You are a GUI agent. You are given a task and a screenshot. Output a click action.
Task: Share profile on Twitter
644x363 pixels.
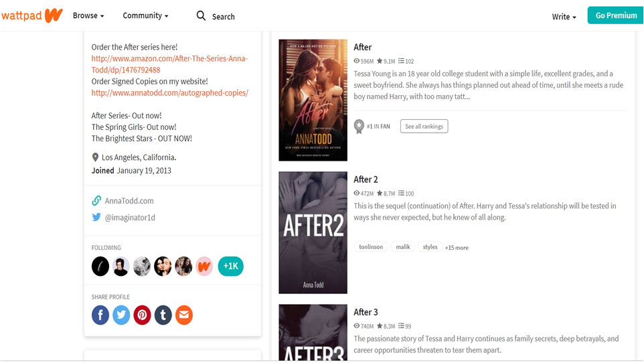point(121,315)
